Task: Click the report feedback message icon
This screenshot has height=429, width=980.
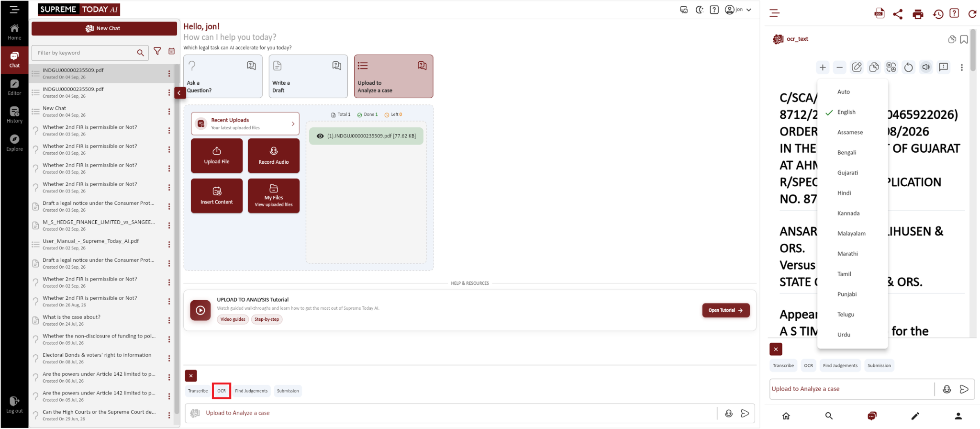Action: point(944,68)
